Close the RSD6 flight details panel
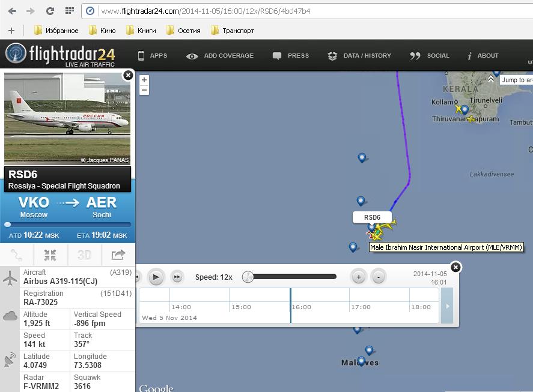This screenshot has height=392, width=533. click(128, 75)
